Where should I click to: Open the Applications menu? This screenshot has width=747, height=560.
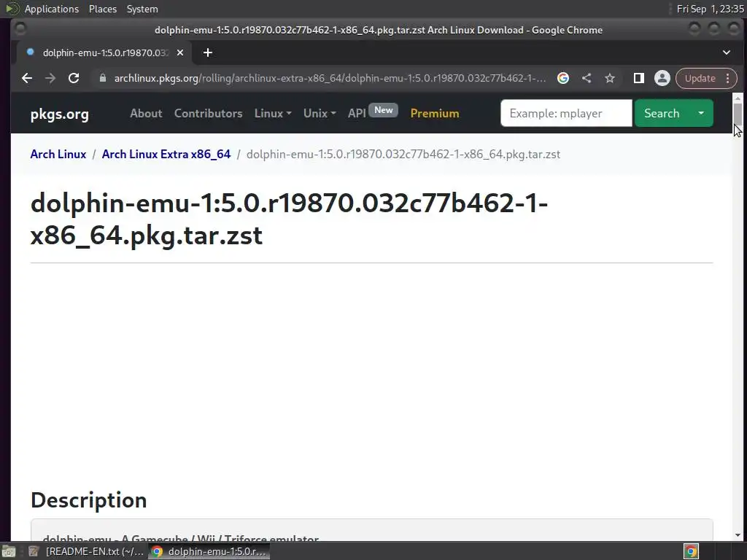point(52,9)
